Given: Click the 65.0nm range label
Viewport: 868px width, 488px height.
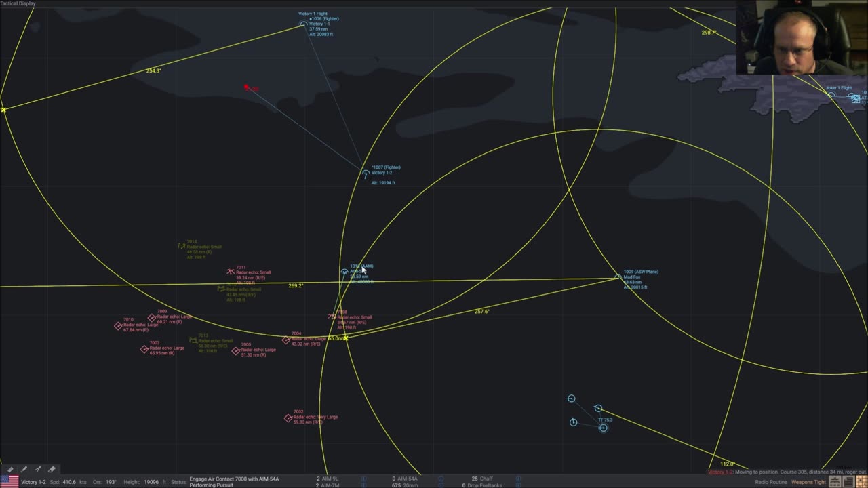Looking at the screenshot, I should tap(336, 338).
